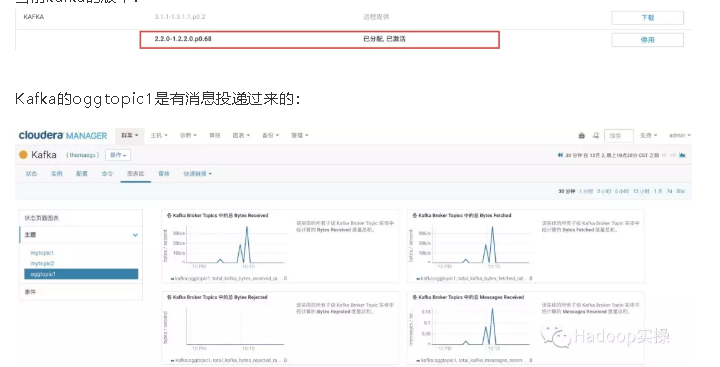The height and width of the screenshot is (367, 720).
Task: Switch to the 命令 tab
Action: click(107, 174)
